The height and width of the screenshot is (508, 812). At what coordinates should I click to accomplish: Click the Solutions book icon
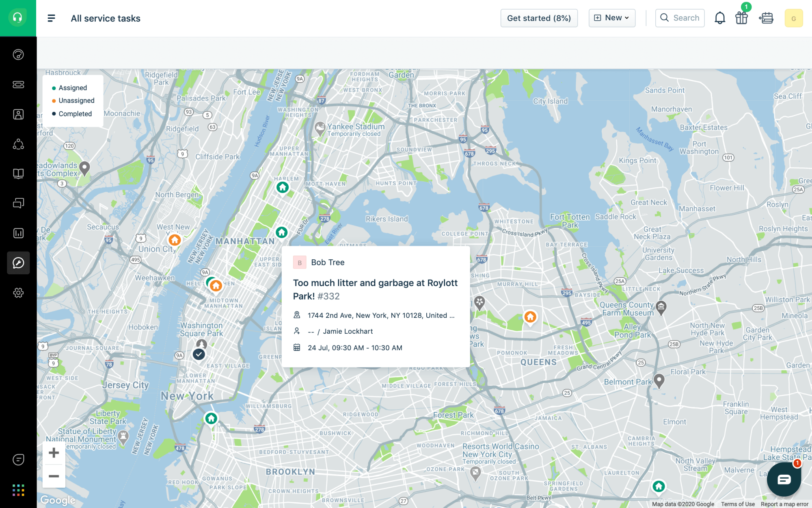[x=18, y=174]
